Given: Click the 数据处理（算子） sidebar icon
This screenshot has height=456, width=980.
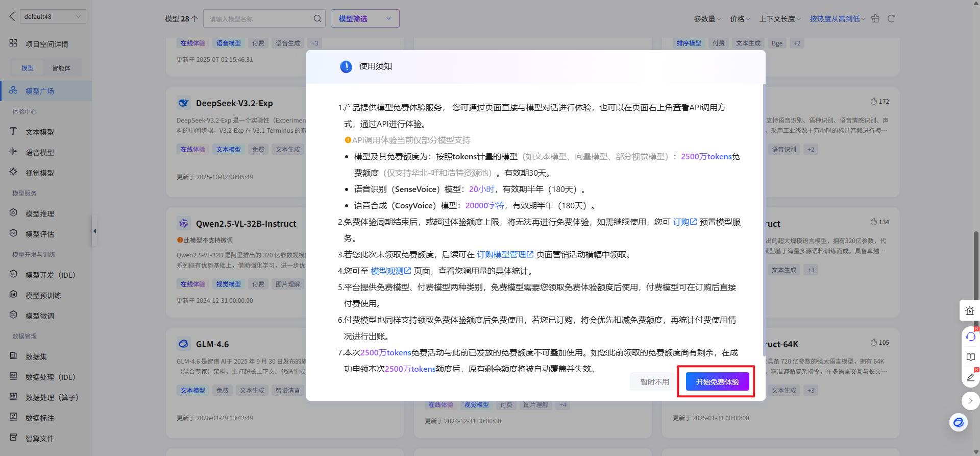Looking at the screenshot, I should pyautogui.click(x=14, y=397).
